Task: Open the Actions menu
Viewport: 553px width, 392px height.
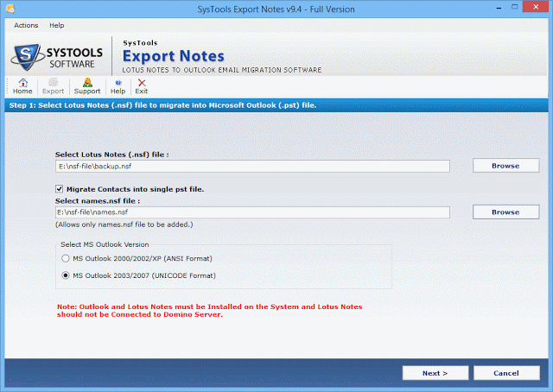Action: pyautogui.click(x=26, y=25)
